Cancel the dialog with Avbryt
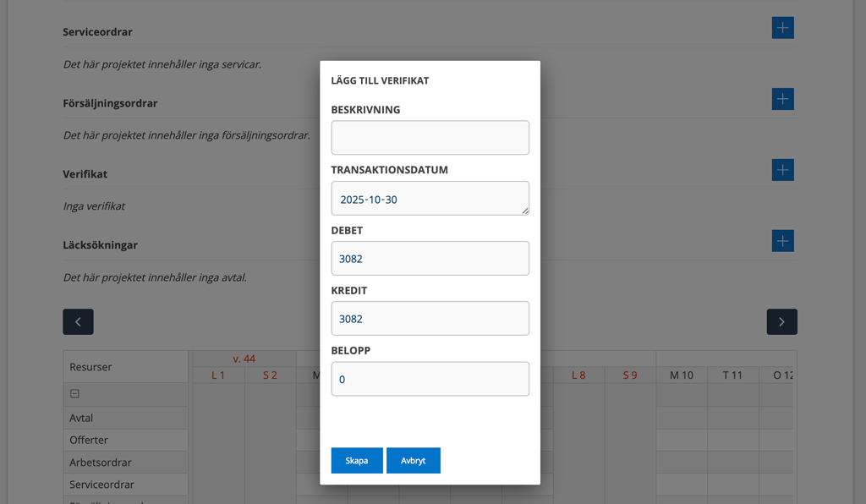This screenshot has height=504, width=866. (x=413, y=461)
